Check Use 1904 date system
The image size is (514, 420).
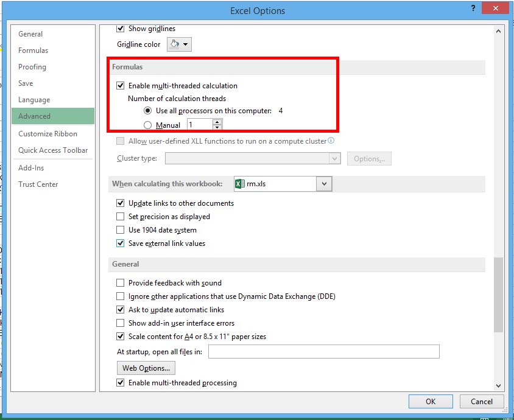click(x=121, y=229)
